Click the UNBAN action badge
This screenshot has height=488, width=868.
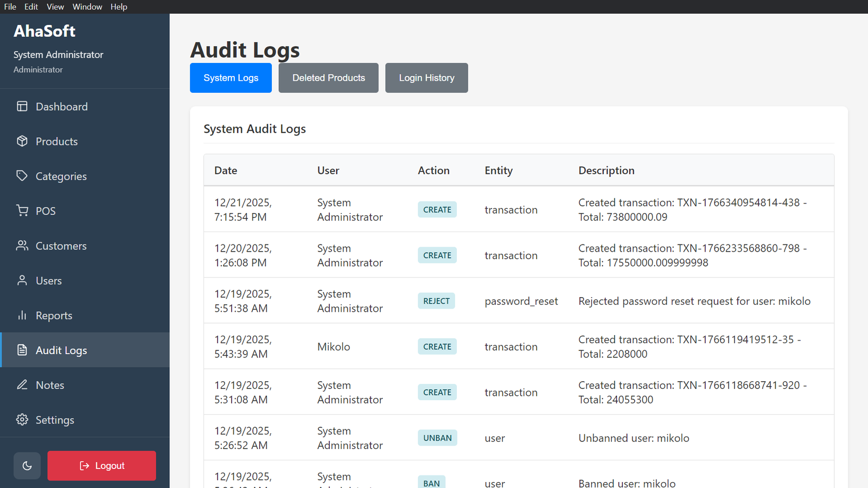pos(437,438)
